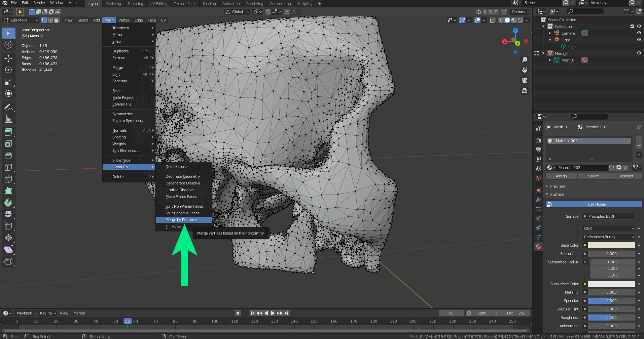The width and height of the screenshot is (644, 339).
Task: Open the Material properties tab icon
Action: [538, 247]
